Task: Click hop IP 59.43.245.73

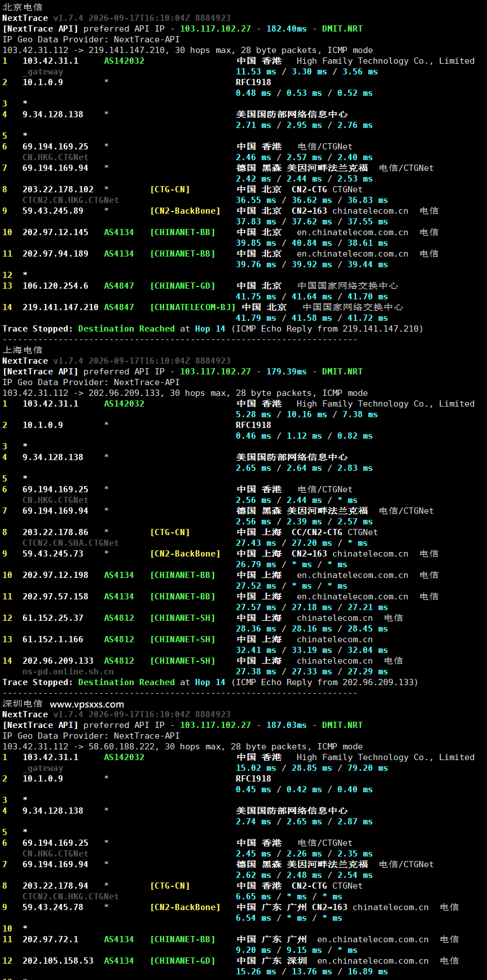Action: tap(53, 554)
